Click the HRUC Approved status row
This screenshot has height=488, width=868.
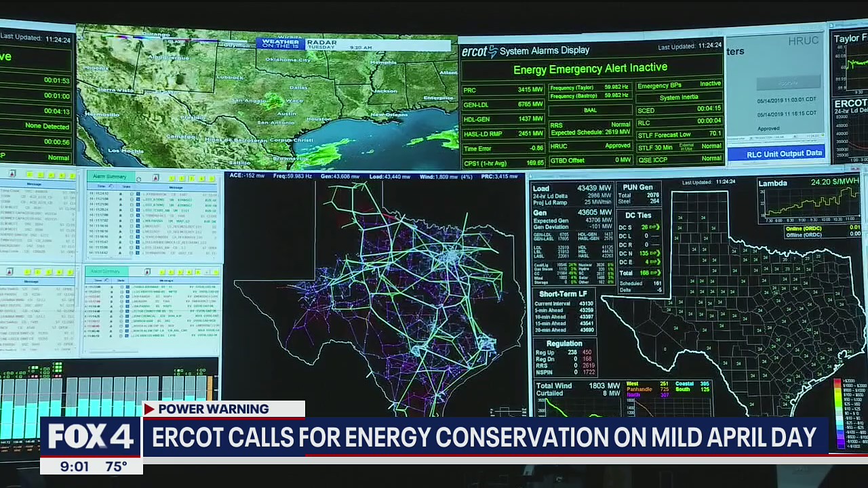coord(591,146)
